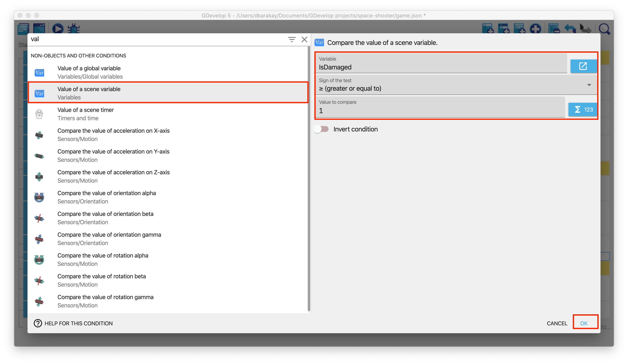628x364 pixels.
Task: Click the help question mark icon
Action: point(38,323)
